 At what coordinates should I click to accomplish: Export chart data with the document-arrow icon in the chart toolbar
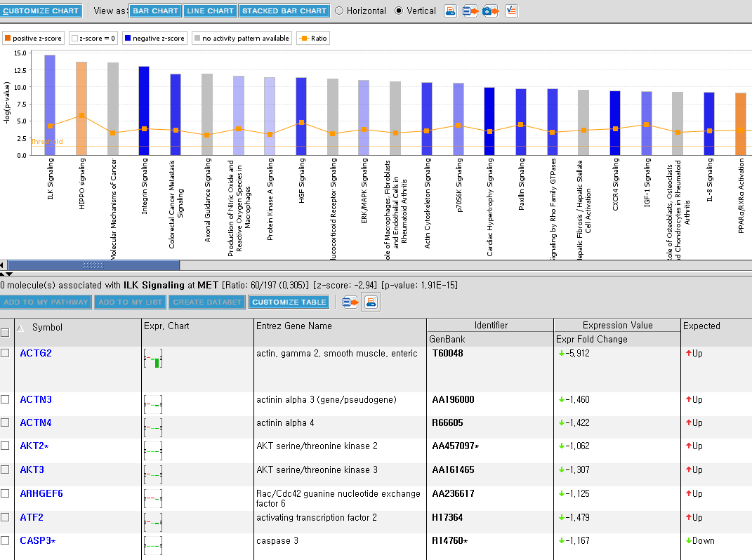tap(470, 11)
